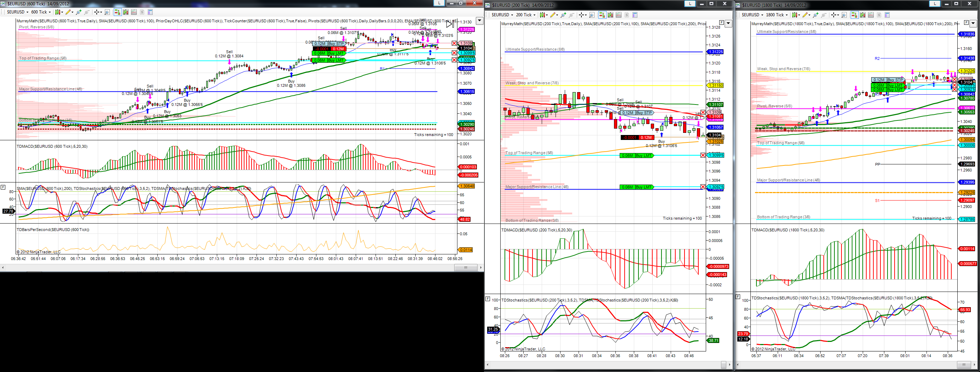Click 'Ultimate Support/Resistance (8/8)' label in 200 Tick chart
Screen dimensions: 980x372
pyautogui.click(x=535, y=50)
